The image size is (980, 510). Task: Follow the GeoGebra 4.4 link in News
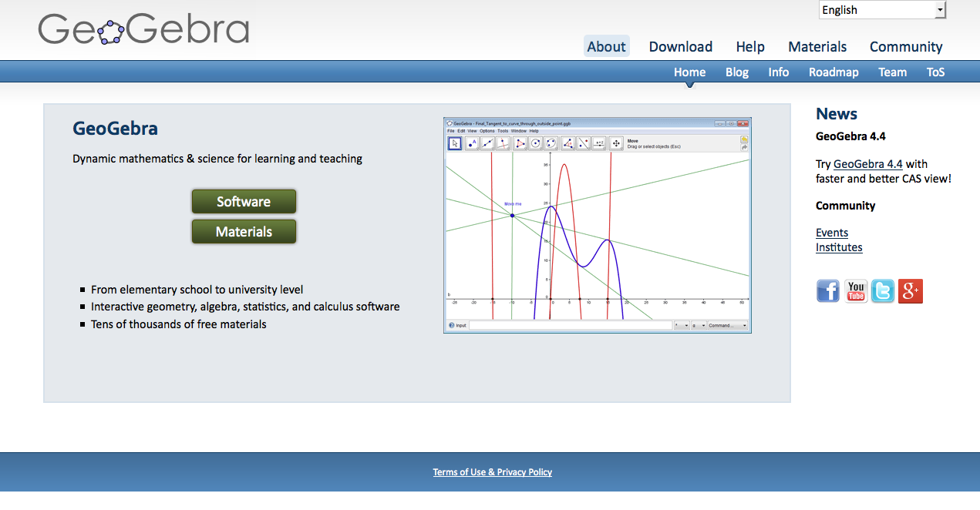point(867,164)
